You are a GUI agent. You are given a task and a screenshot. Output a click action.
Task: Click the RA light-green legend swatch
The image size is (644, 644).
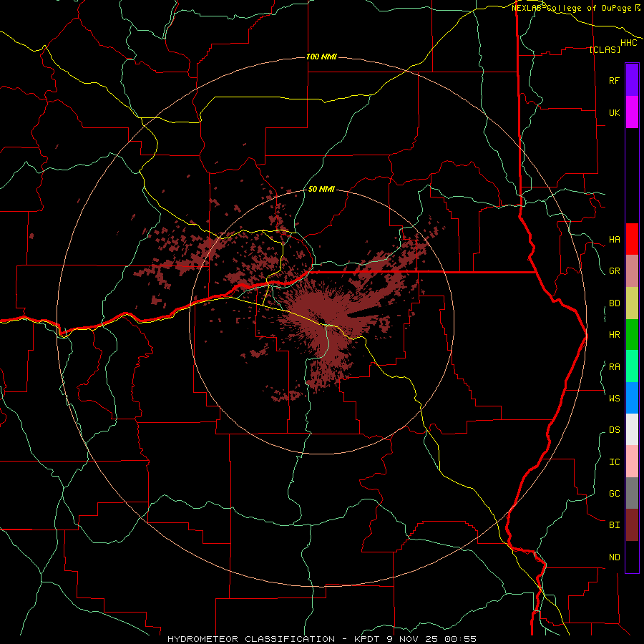point(632,366)
